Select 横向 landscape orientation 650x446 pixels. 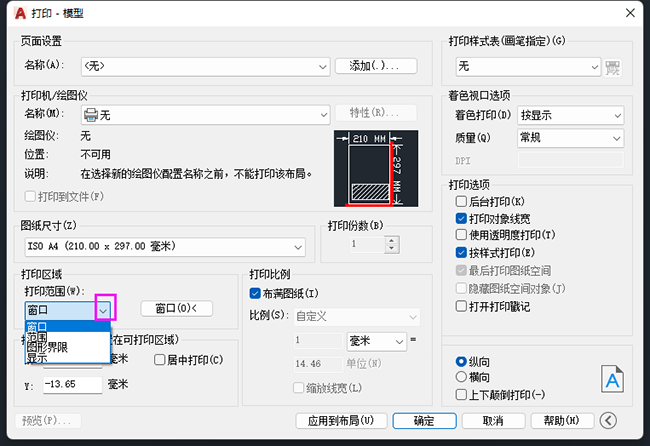point(461,377)
